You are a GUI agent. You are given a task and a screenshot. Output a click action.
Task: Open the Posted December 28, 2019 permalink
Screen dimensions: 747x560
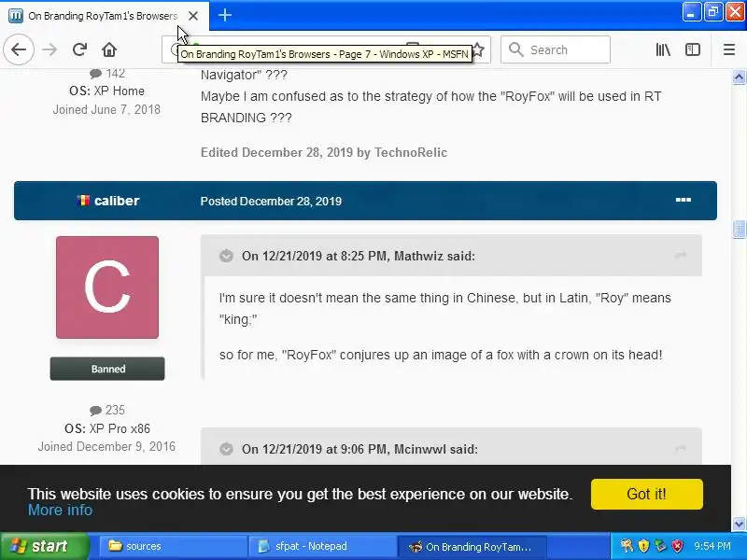pos(271,201)
